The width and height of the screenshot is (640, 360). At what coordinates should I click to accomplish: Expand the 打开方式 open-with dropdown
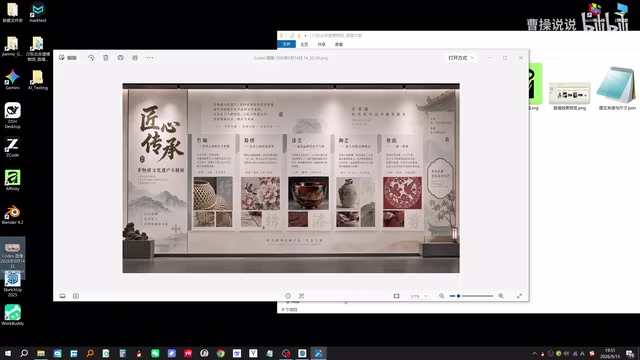click(461, 58)
